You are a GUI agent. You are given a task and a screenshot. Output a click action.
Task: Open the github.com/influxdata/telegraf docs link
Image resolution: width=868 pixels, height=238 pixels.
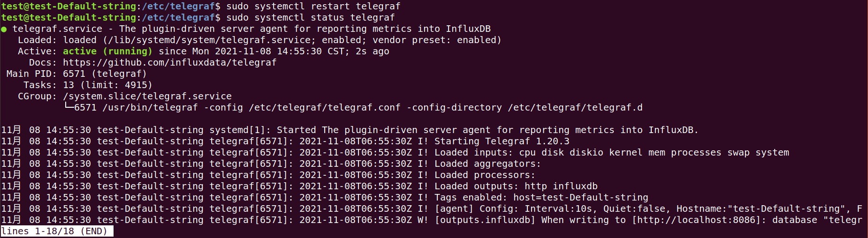pos(170,62)
